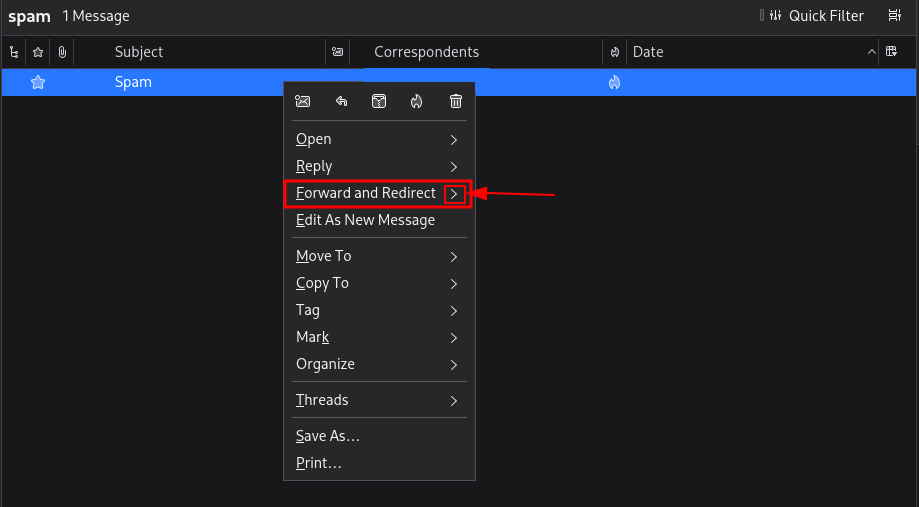Open message list display options icon
919x507 pixels.
tap(895, 16)
